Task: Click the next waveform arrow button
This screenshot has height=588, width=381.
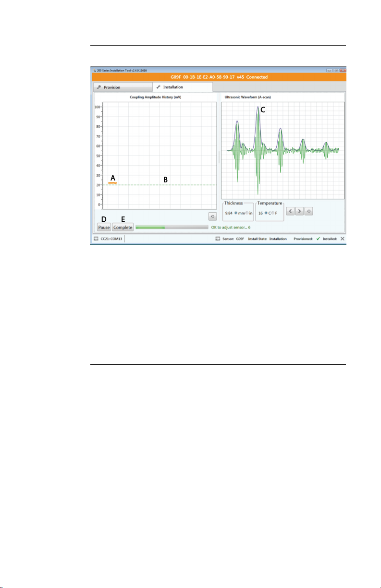Action: coord(299,211)
